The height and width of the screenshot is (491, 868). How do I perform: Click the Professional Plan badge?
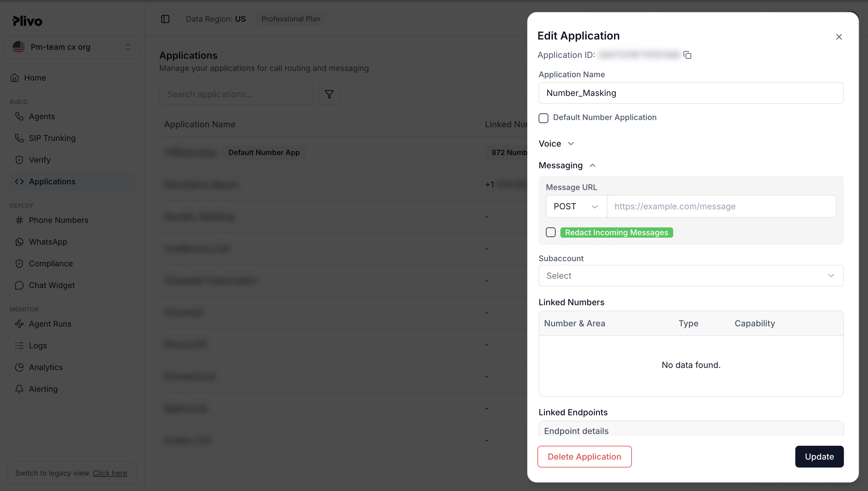point(291,19)
